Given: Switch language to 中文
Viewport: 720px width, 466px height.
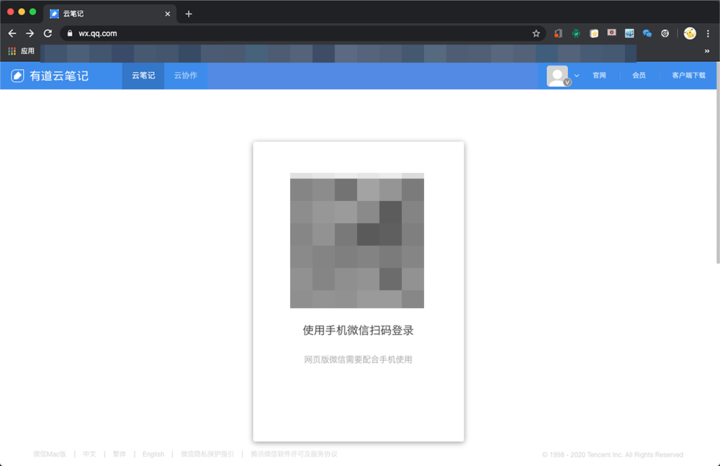Looking at the screenshot, I should pyautogui.click(x=90, y=454).
